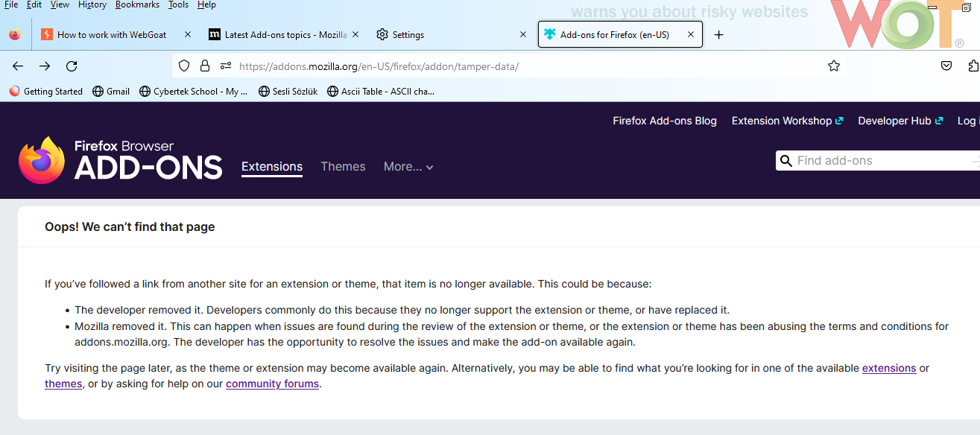Open the View menu

pyautogui.click(x=60, y=4)
